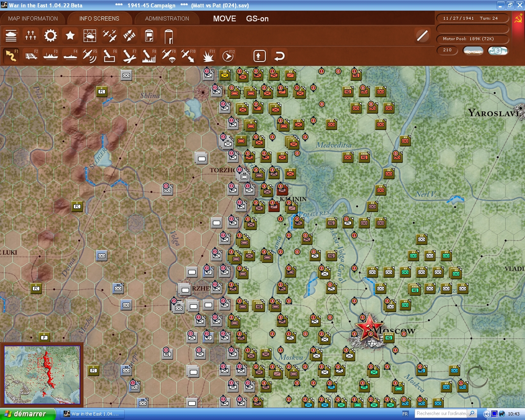This screenshot has height=420, width=525.
Task: Switch to the INFO SCREENS tab
Action: (99, 18)
